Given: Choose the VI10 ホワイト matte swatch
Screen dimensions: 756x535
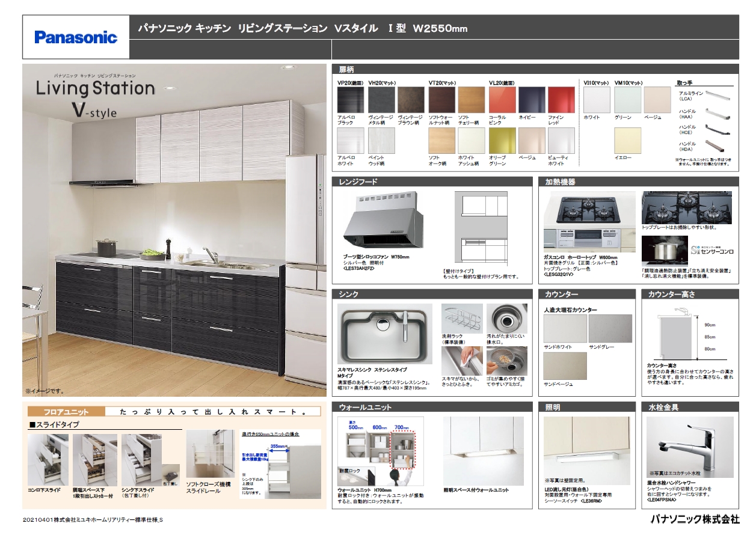Looking at the screenshot, I should tap(597, 100).
